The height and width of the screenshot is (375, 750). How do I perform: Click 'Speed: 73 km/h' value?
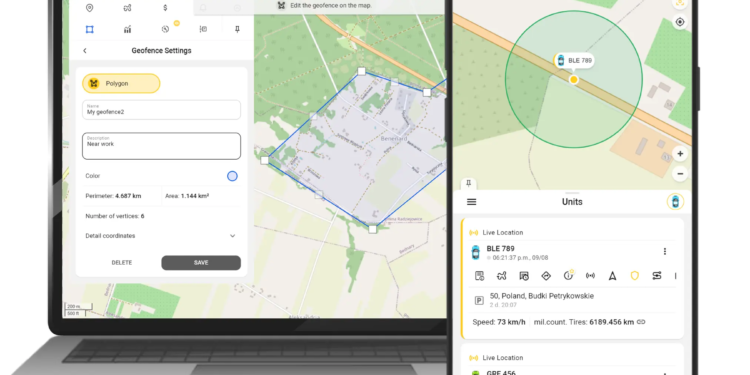499,322
